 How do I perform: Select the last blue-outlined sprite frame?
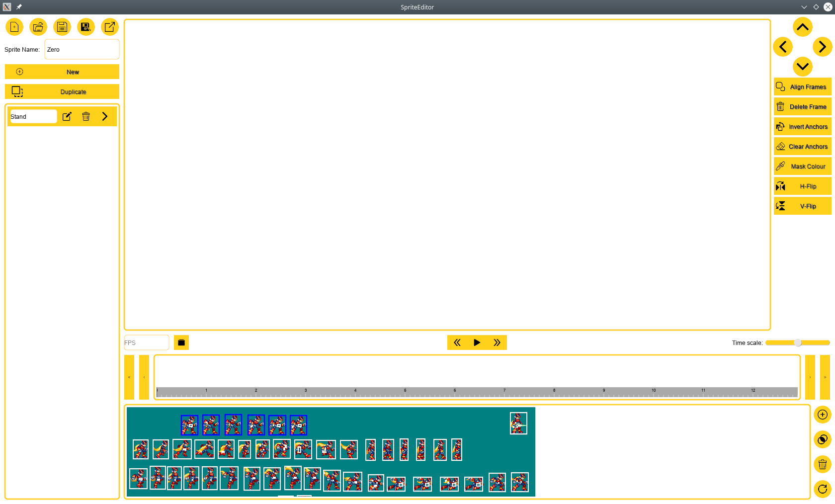click(298, 425)
